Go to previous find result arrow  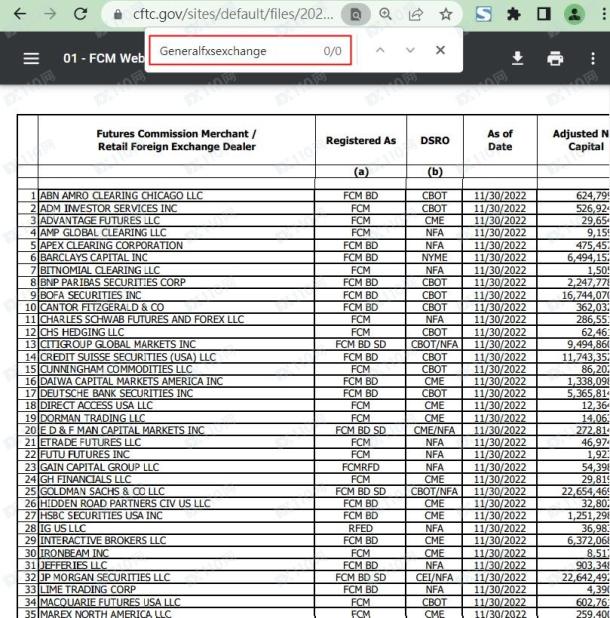[x=380, y=50]
